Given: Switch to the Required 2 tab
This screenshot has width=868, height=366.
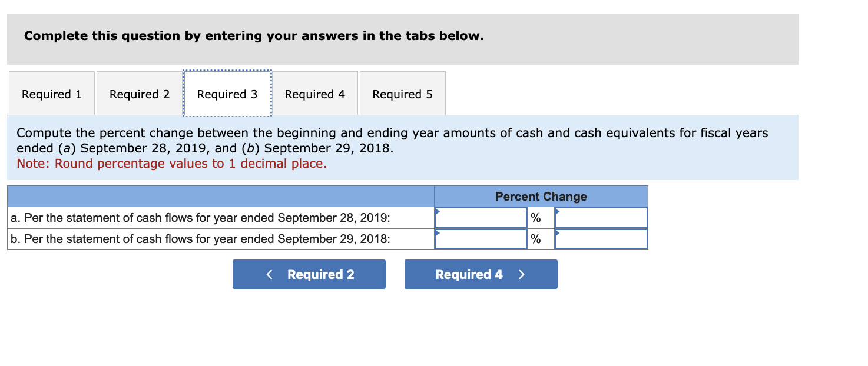Looking at the screenshot, I should point(139,94).
